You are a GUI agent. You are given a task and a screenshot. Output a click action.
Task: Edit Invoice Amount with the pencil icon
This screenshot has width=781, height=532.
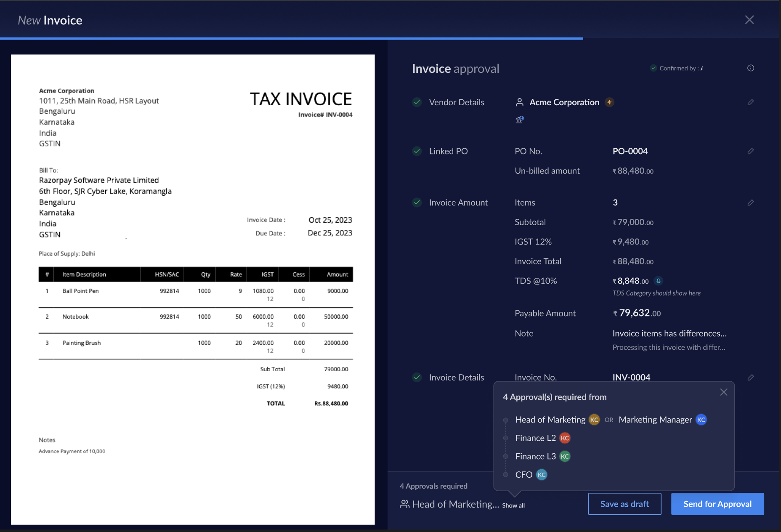(x=750, y=202)
